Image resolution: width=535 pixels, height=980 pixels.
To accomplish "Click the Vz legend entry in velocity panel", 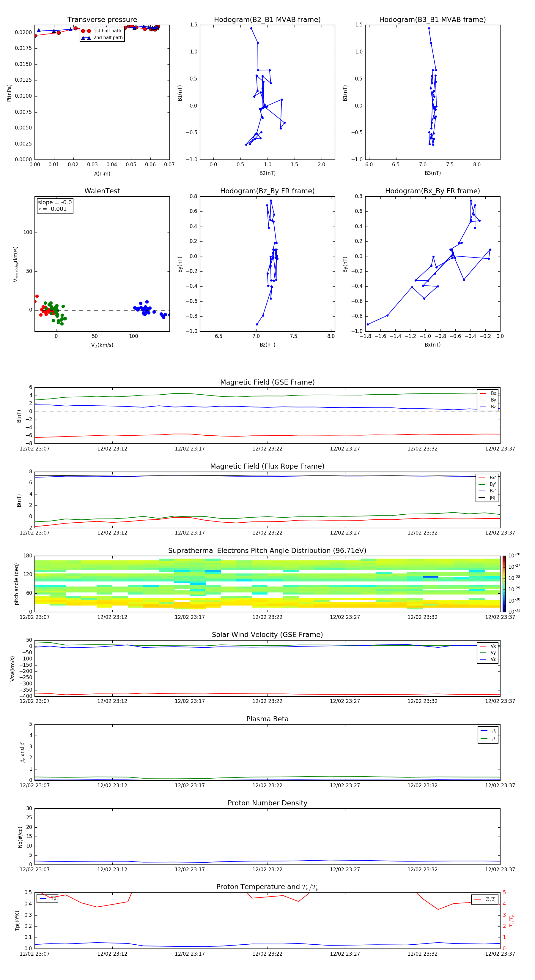I will coord(488,659).
